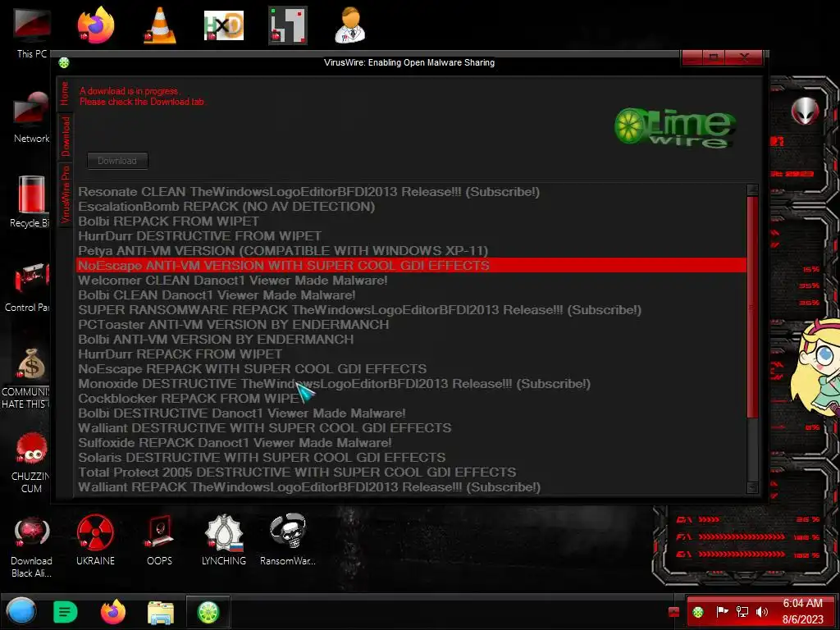
Task: Select HurrDurr REPACK FROM WIPET entry
Action: [x=412, y=354]
